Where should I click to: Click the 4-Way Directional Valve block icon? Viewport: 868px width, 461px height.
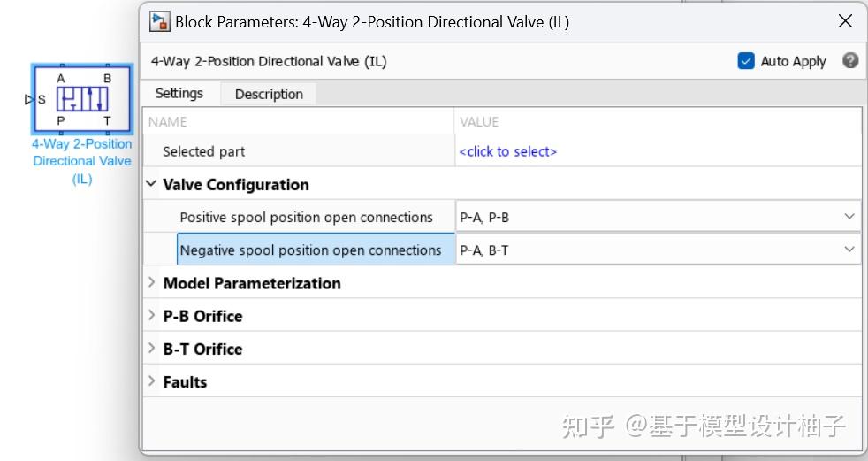(x=82, y=99)
